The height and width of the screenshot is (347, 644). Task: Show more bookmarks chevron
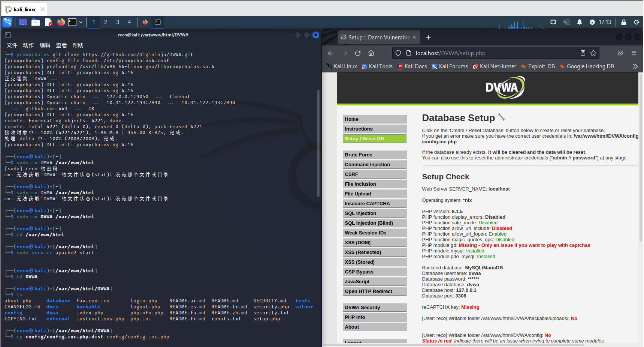pos(635,66)
